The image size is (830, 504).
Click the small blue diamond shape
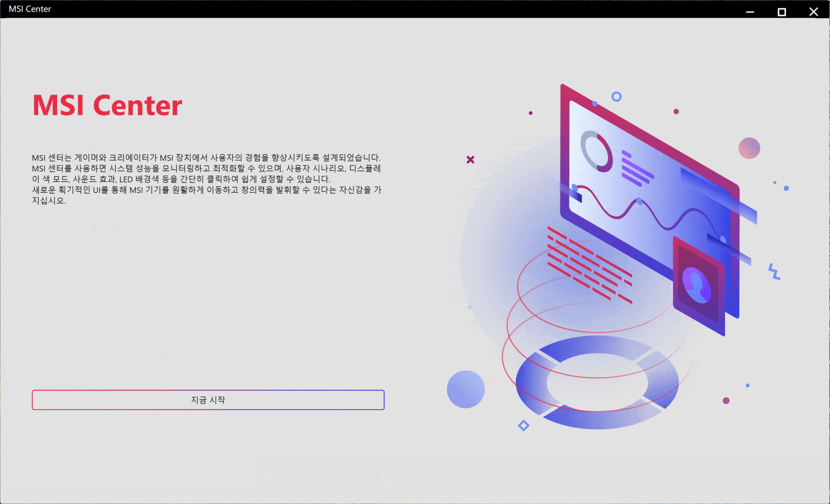point(524,425)
